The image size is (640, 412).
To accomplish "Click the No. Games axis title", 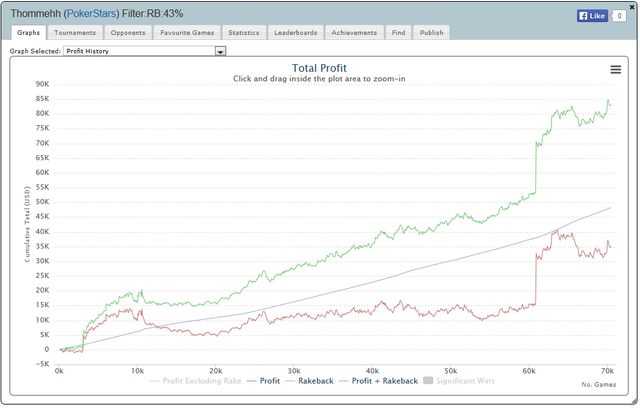I will (x=599, y=385).
